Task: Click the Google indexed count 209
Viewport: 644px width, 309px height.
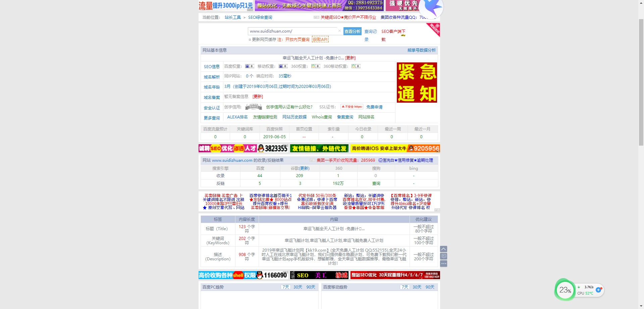Action: [300, 175]
